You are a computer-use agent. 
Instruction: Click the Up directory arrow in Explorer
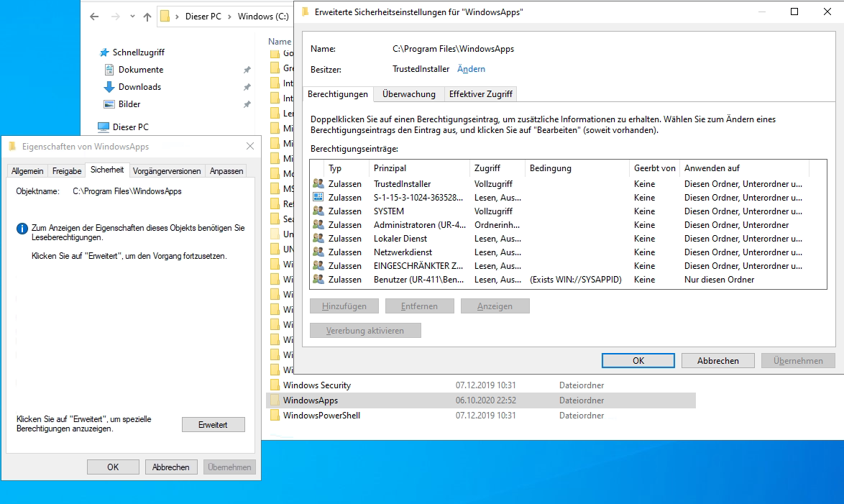coord(147,17)
